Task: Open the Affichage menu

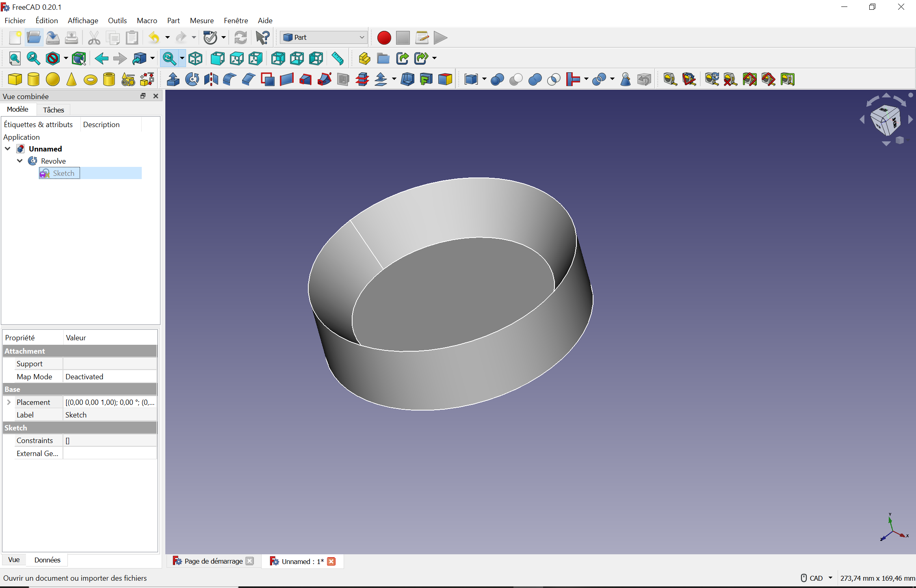Action: coord(83,20)
